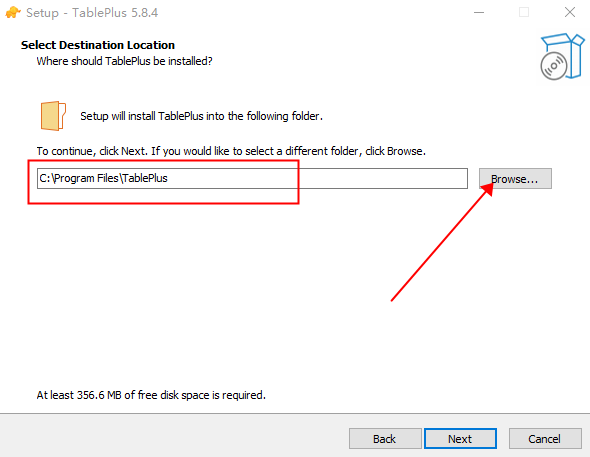The width and height of the screenshot is (590, 457).
Task: Click the Select Destination Location heading
Action: pos(98,45)
